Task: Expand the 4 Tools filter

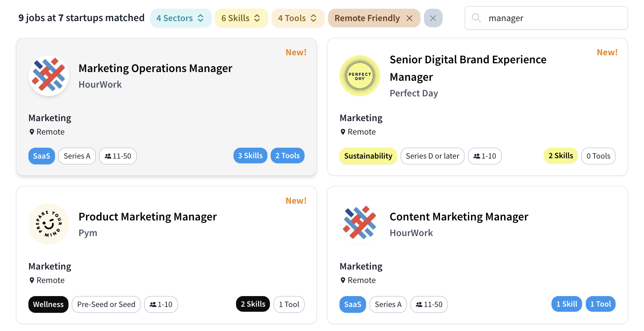Action: tap(298, 18)
